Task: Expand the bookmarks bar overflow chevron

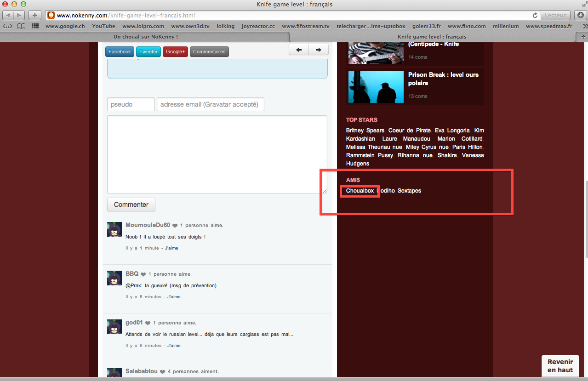Action: (581, 26)
